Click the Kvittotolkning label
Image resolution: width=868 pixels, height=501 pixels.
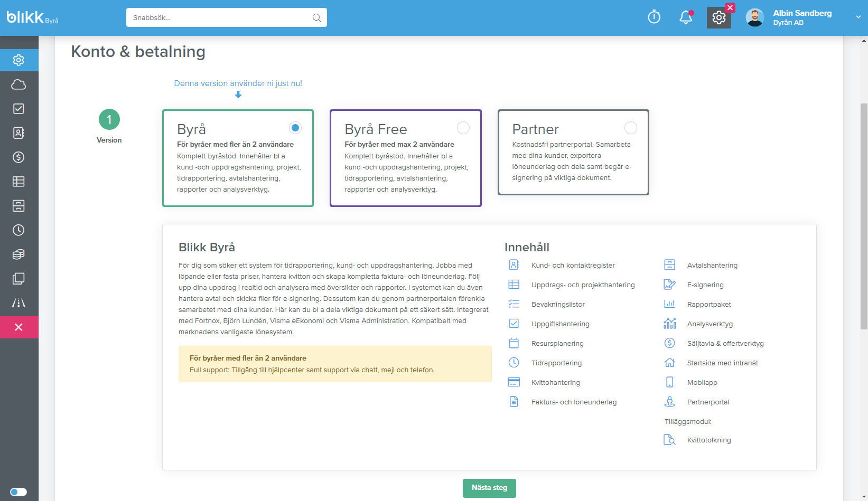click(709, 440)
